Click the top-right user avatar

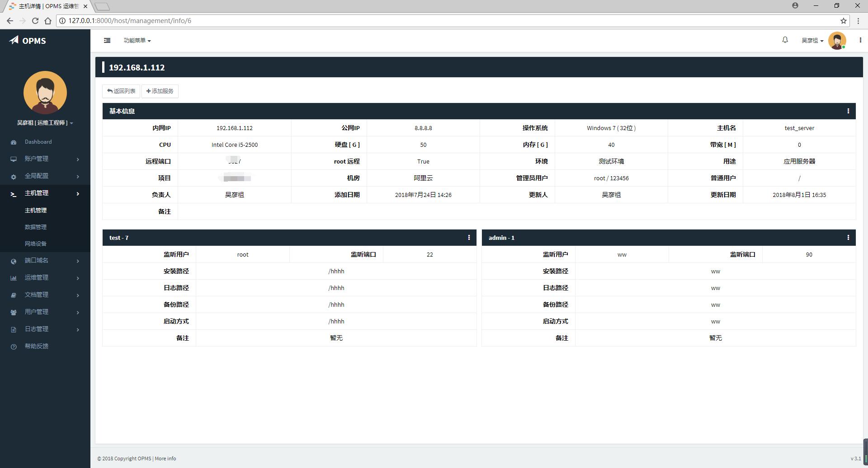coord(837,41)
